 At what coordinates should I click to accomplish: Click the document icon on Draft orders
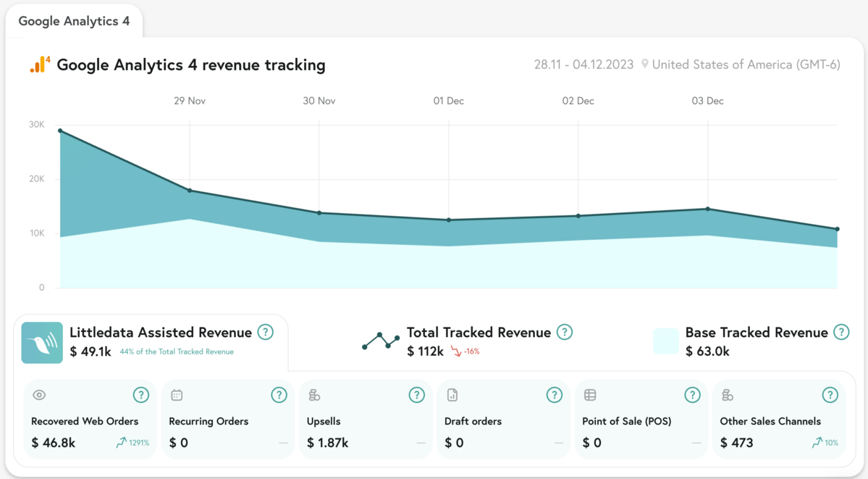[452, 395]
